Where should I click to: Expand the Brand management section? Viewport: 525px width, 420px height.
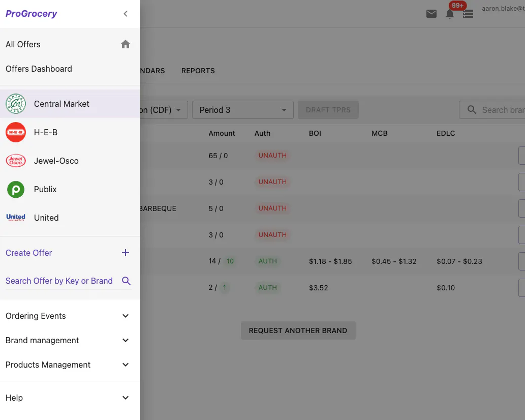point(70,340)
